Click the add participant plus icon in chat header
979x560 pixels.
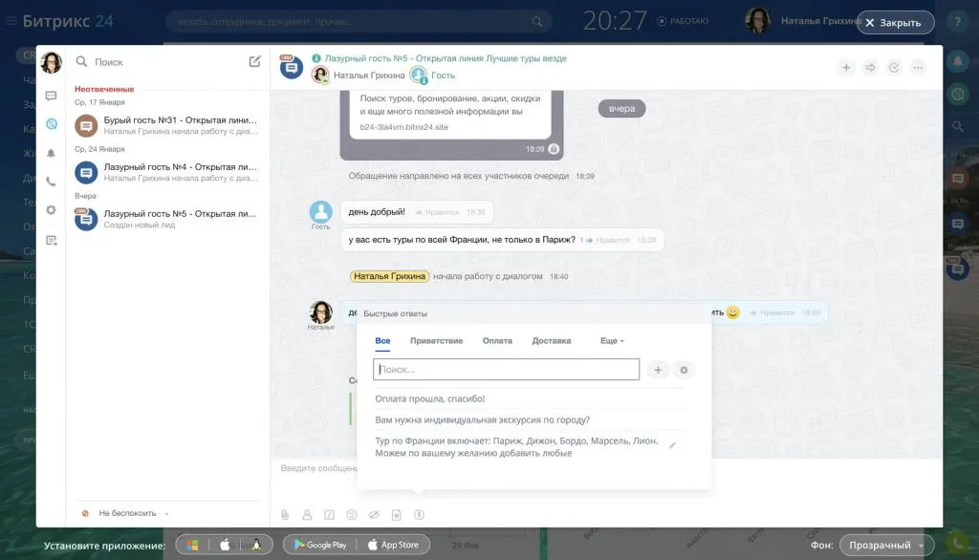pyautogui.click(x=846, y=68)
